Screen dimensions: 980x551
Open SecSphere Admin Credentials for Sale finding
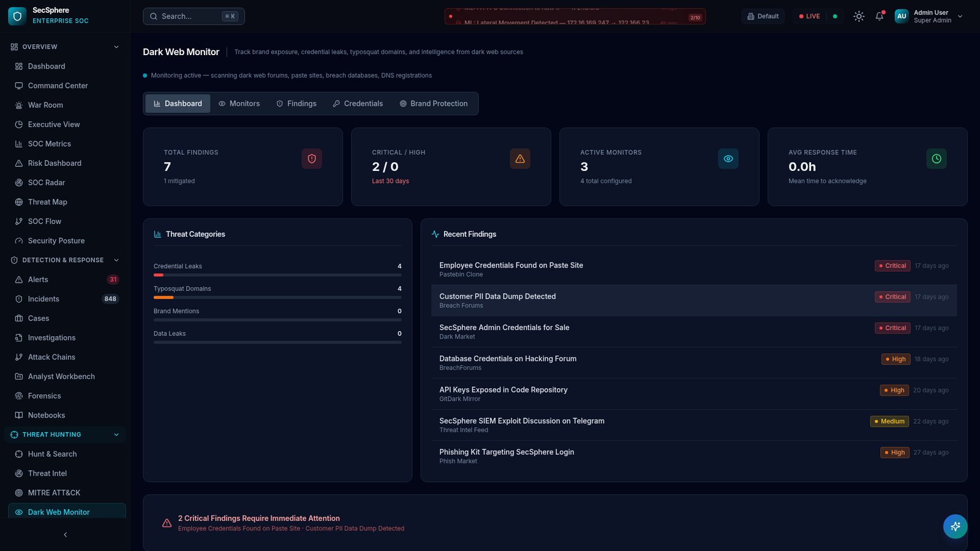point(694,332)
